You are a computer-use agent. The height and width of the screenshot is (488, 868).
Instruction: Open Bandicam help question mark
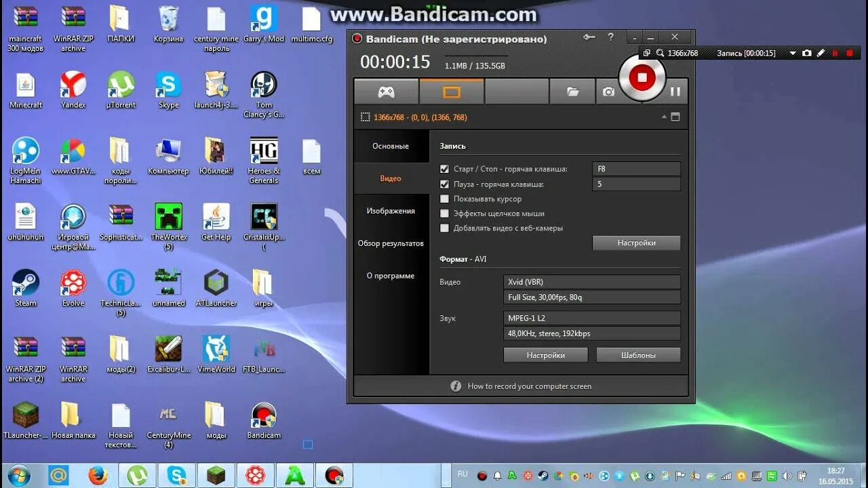[611, 37]
